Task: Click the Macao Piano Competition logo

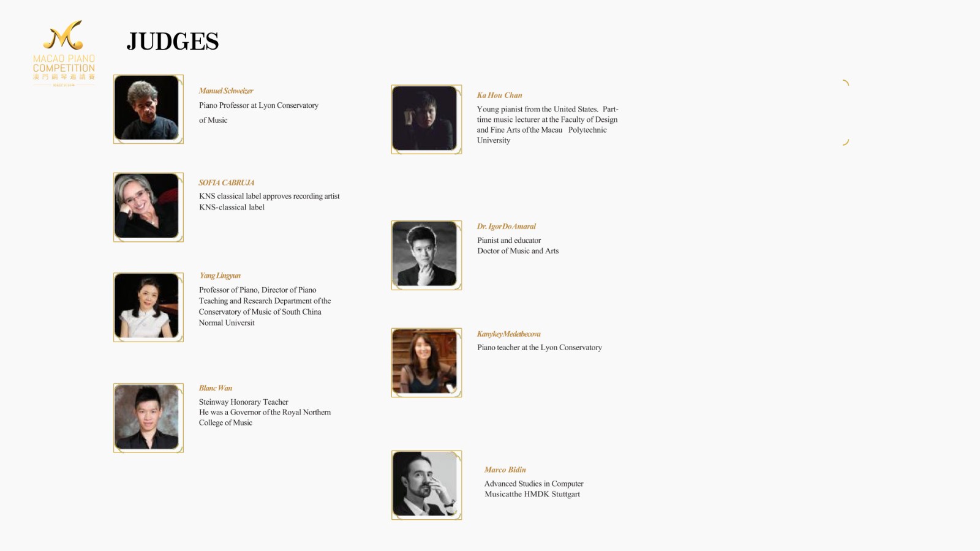Action: [64, 52]
